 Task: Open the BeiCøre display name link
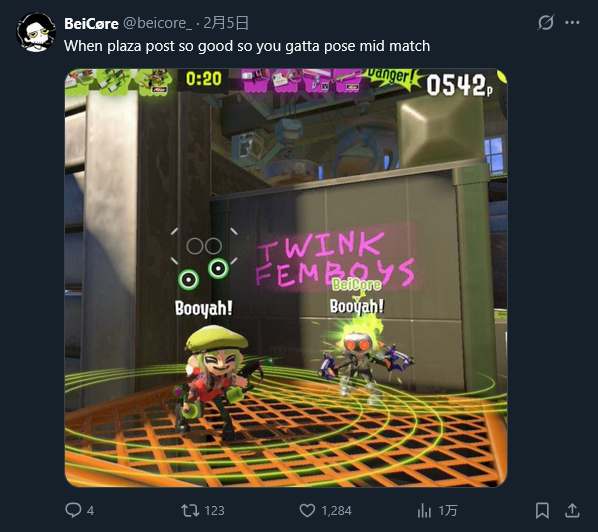(91, 24)
